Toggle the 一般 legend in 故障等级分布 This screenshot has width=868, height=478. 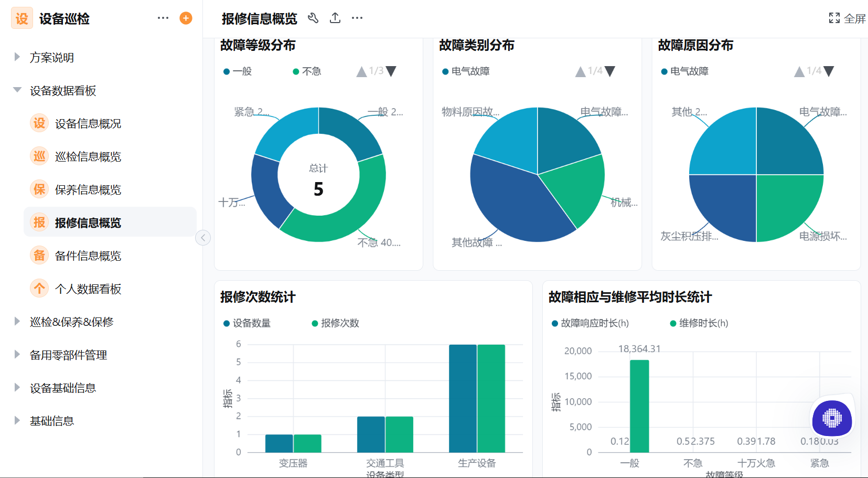tap(237, 71)
